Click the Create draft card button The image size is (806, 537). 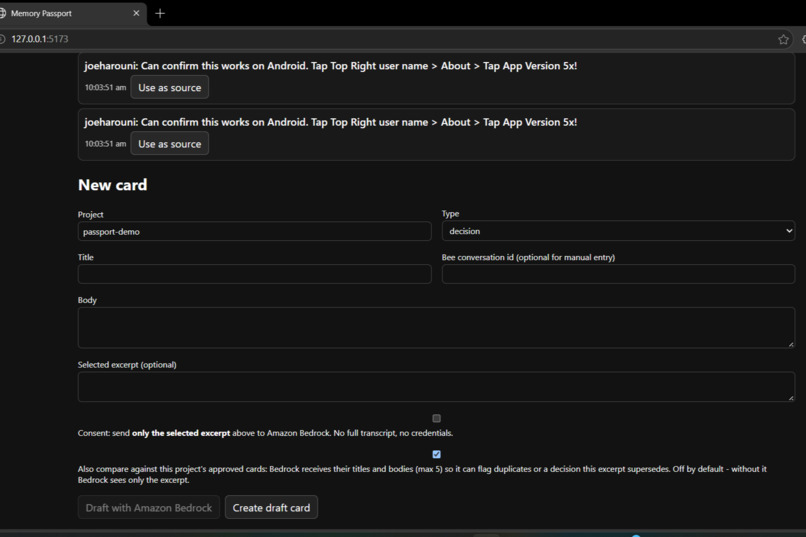click(x=271, y=508)
